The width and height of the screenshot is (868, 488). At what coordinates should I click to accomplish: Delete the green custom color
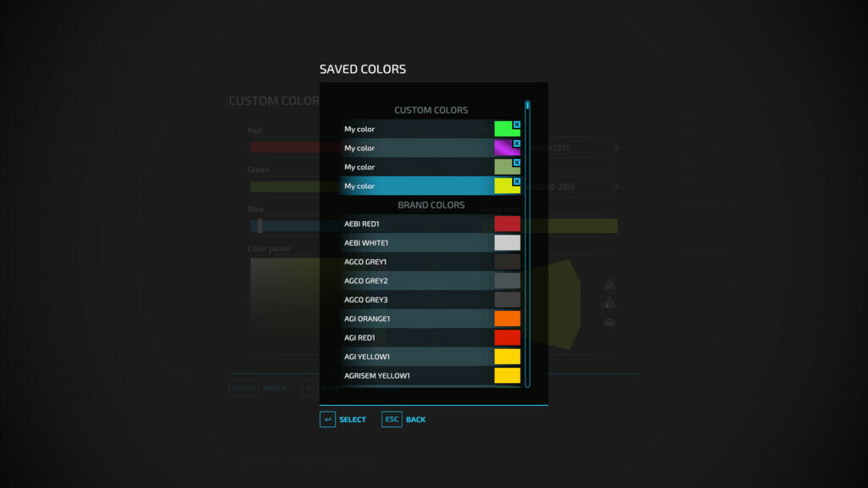(517, 125)
